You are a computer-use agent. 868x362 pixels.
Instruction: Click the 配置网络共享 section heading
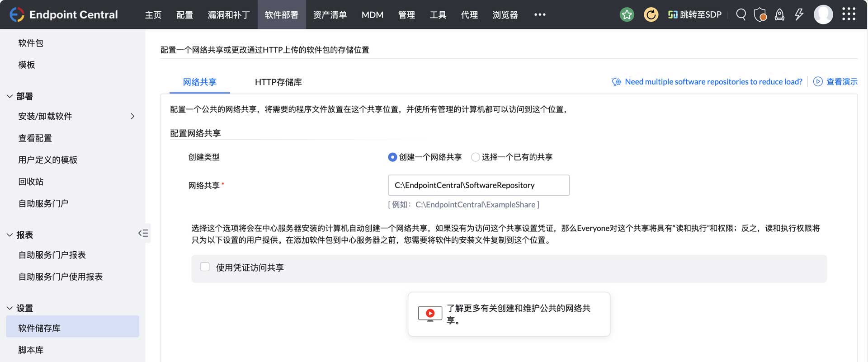point(195,133)
